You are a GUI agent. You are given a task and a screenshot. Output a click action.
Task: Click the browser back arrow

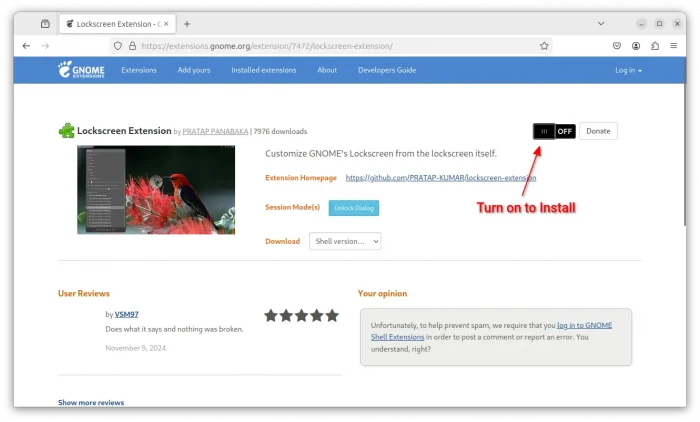click(x=26, y=46)
